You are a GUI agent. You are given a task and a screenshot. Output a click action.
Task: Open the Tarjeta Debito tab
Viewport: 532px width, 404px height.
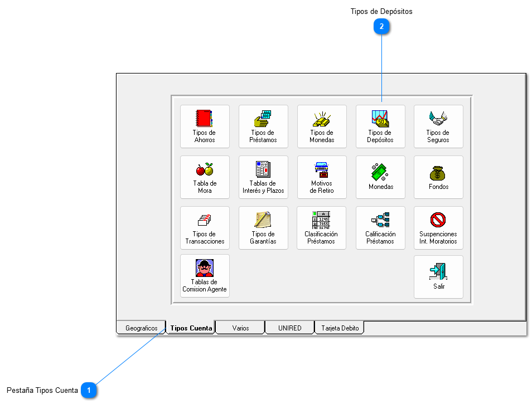click(340, 328)
